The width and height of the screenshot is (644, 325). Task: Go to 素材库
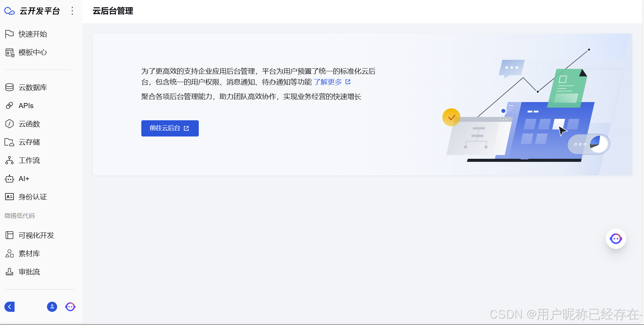[29, 253]
